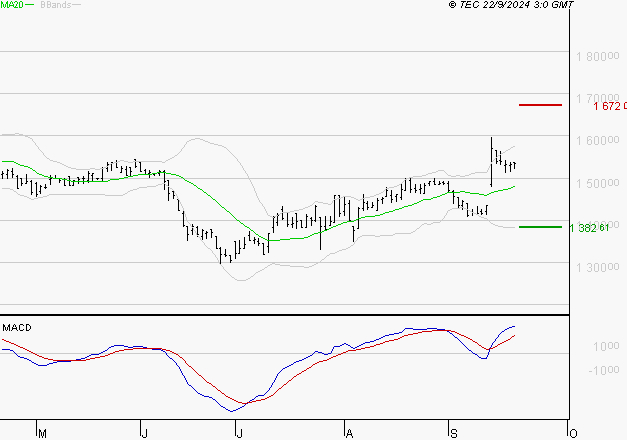627x440 pixels.
Task: Click the MACD panel label
Action: [17, 328]
